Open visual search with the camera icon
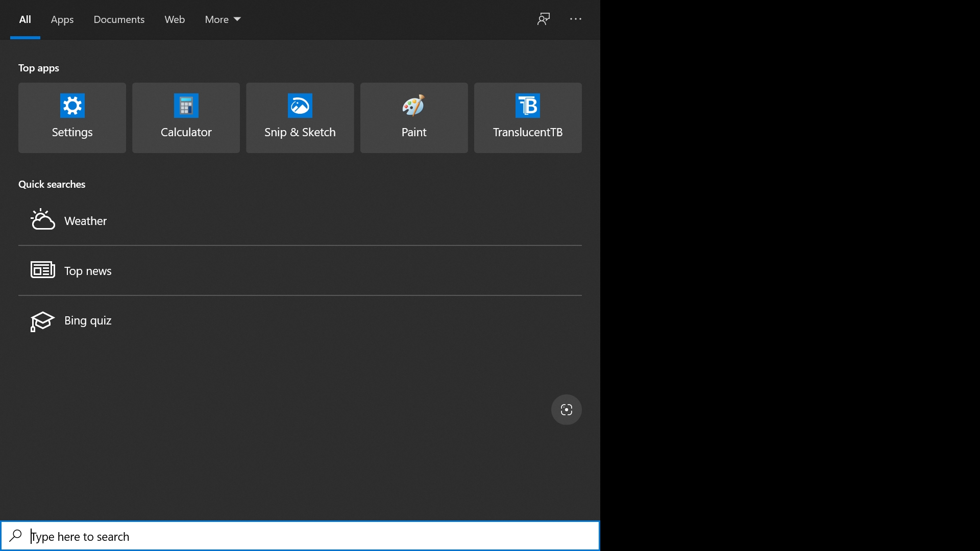 pos(567,410)
